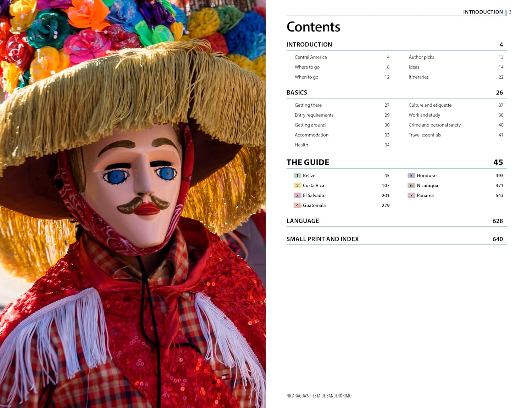
Task: Toggle the Itineraries entry
Action: coord(419,77)
